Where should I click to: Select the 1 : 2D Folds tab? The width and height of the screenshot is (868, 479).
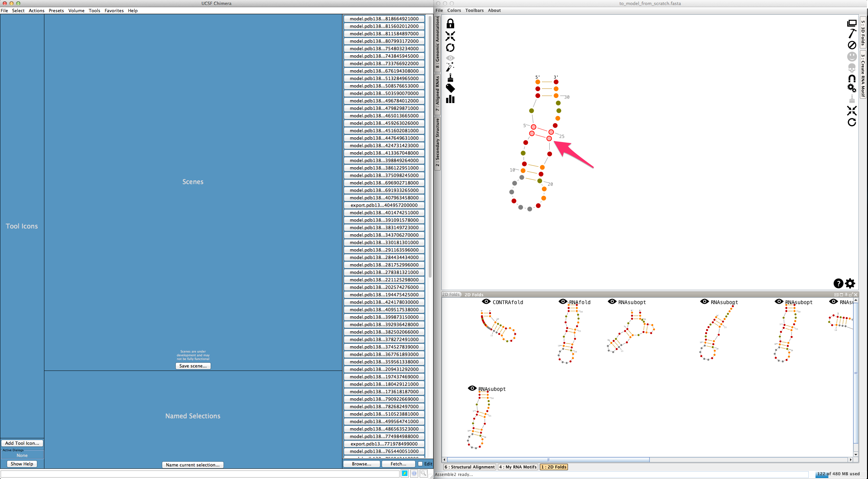click(x=554, y=467)
